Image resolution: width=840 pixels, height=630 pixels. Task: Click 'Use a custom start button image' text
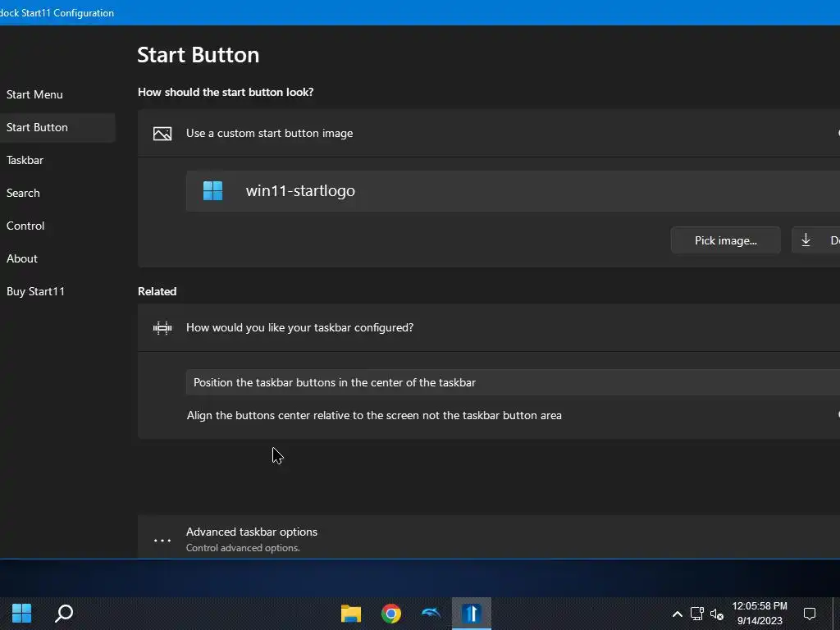269,134
